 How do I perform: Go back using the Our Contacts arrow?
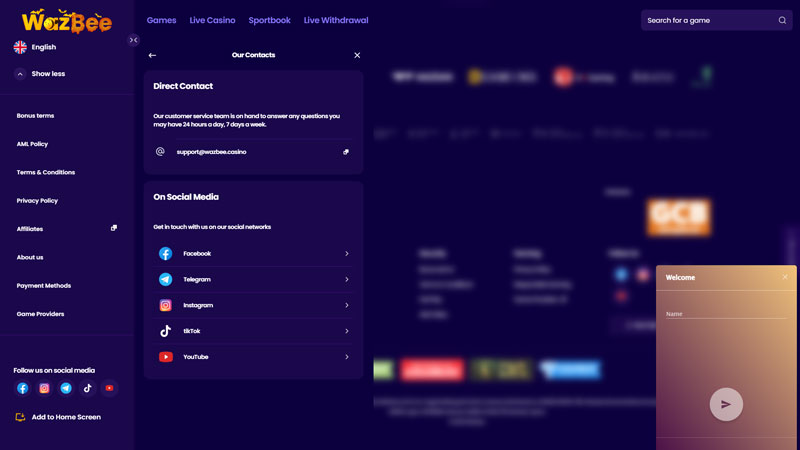point(152,55)
